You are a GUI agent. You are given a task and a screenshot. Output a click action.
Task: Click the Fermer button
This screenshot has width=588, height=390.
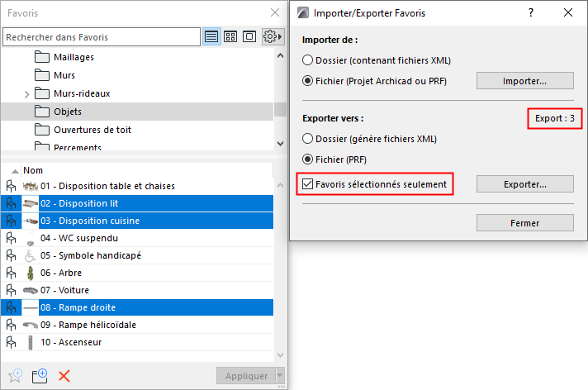point(524,223)
